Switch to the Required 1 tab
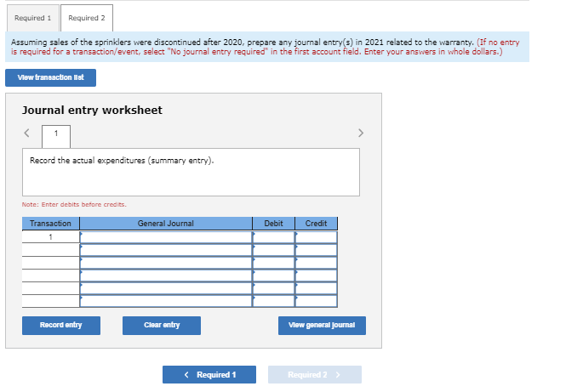 coord(32,18)
